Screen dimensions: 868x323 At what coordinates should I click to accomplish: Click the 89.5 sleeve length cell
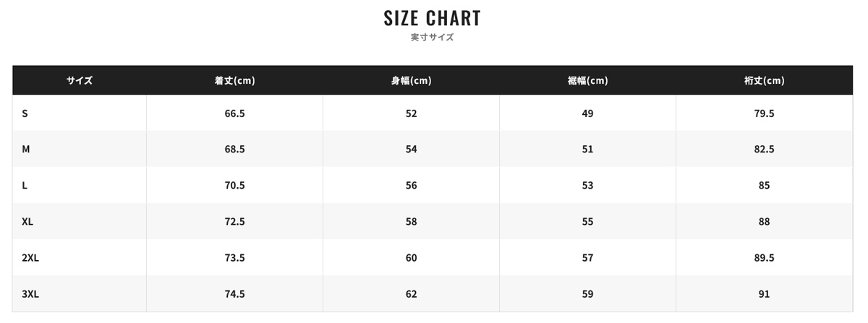pyautogui.click(x=765, y=257)
